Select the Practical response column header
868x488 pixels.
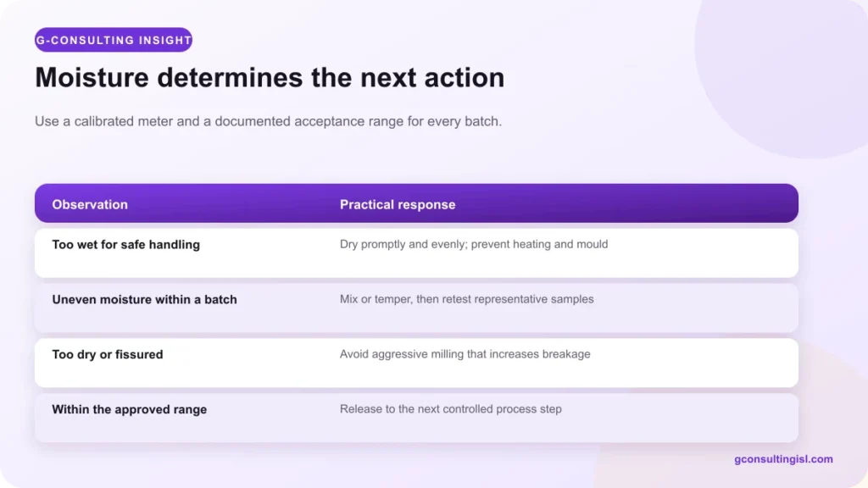(x=398, y=205)
